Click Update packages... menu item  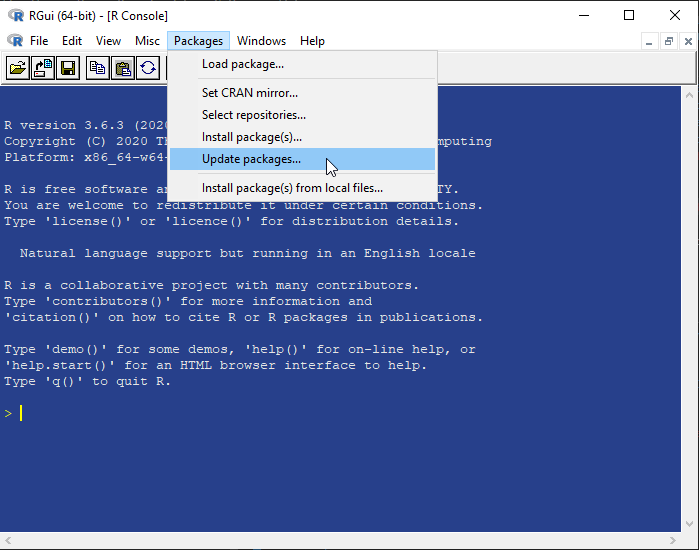[x=251, y=159]
